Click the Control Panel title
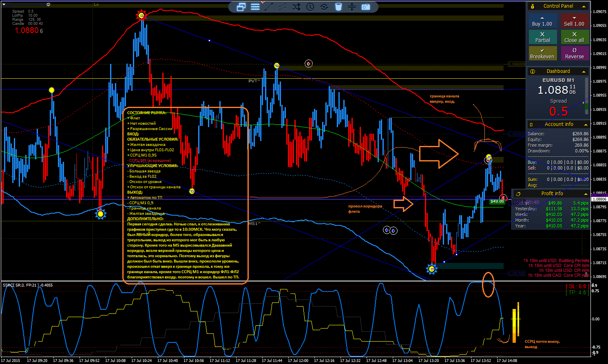608x364 pixels. point(558,6)
